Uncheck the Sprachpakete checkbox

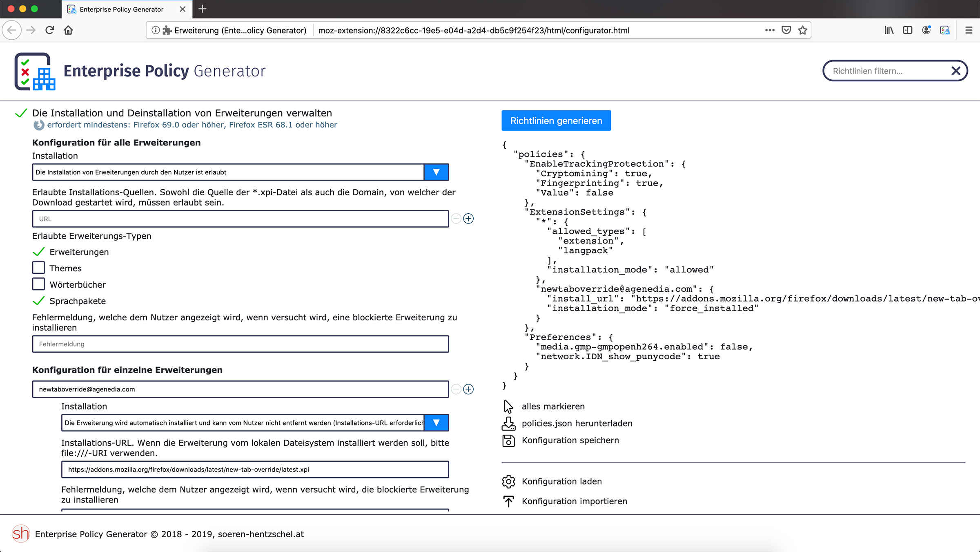pos(38,301)
